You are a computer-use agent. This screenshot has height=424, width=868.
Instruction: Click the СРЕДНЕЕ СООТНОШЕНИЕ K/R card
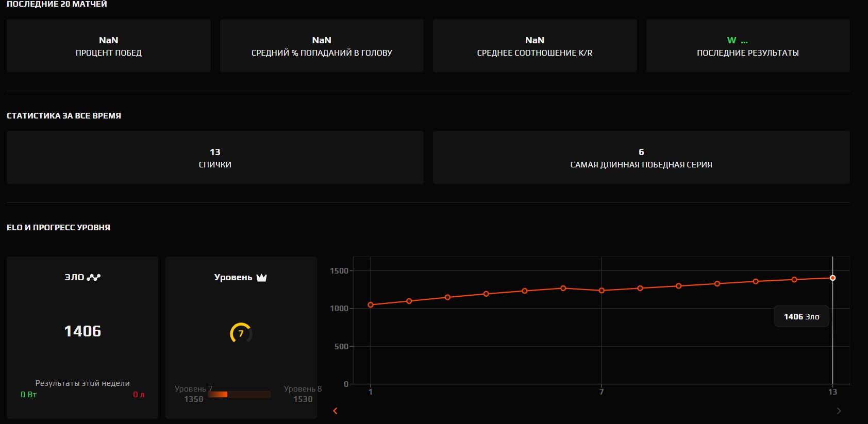tap(535, 46)
